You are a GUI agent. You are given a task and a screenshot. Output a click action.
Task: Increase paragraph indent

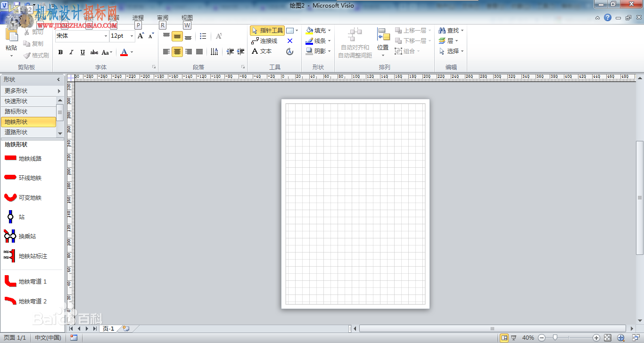point(241,52)
